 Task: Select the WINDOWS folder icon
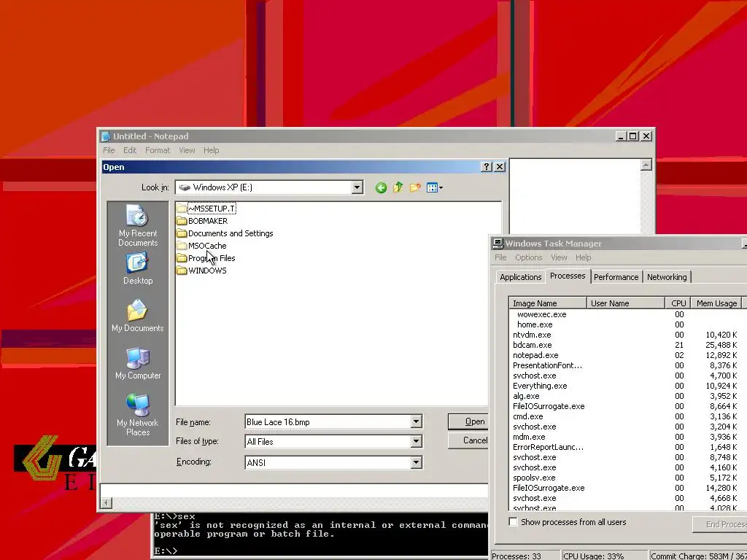click(182, 271)
